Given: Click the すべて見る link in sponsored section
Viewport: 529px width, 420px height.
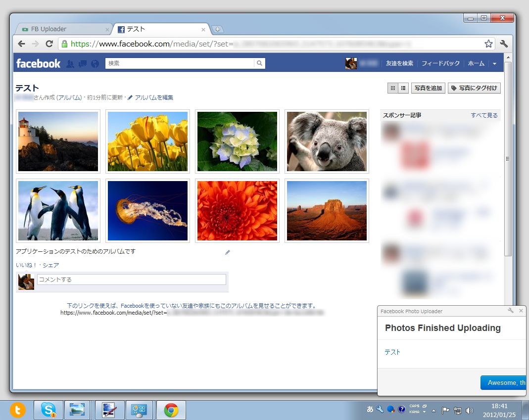Looking at the screenshot, I should click(484, 115).
